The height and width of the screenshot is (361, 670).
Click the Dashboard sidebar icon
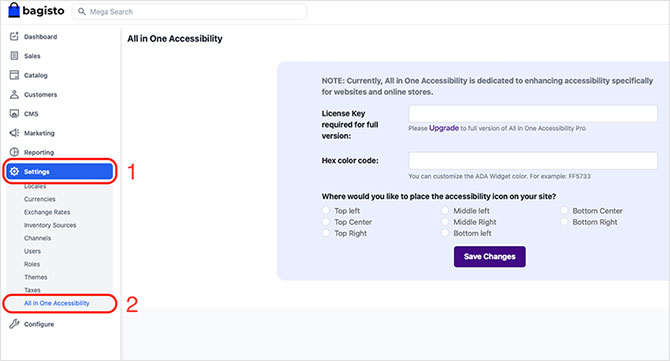pos(14,36)
